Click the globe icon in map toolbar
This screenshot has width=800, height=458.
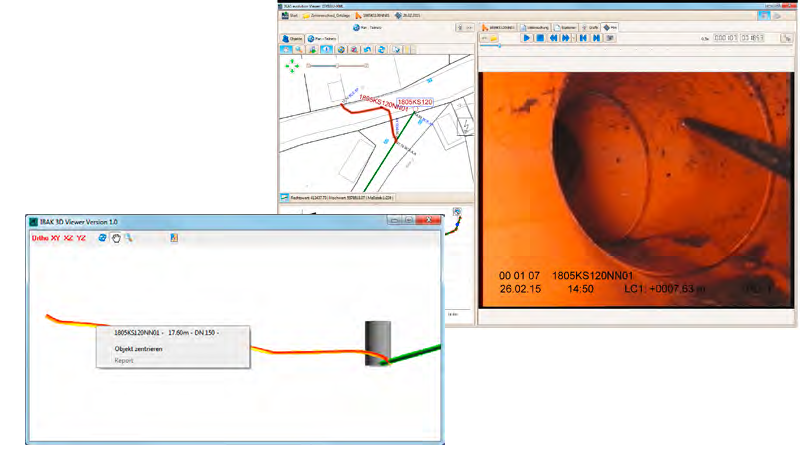tap(341, 49)
